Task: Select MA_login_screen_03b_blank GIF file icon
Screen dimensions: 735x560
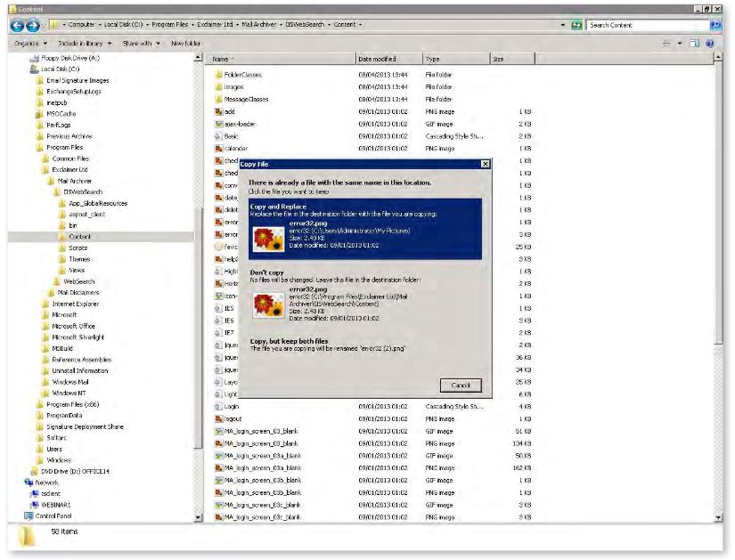Action: (218, 481)
